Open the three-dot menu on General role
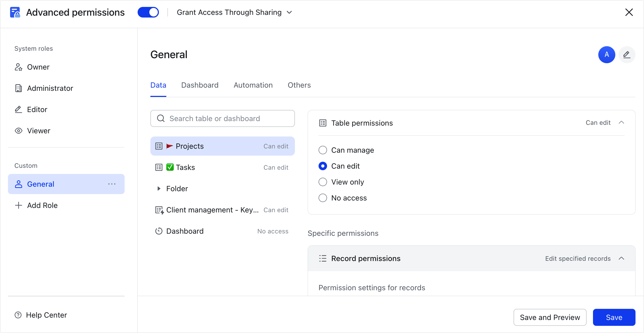The height and width of the screenshot is (333, 644). click(112, 184)
